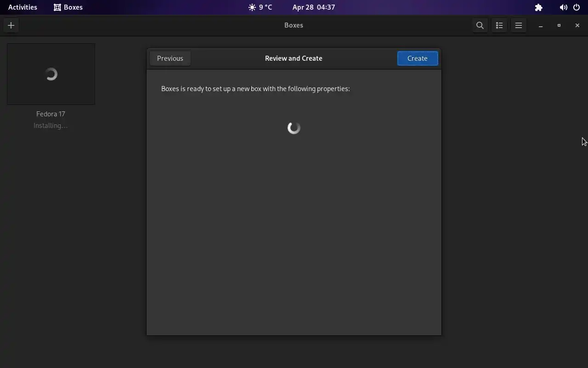Click the Review and Create title
The height and width of the screenshot is (368, 588).
(294, 58)
